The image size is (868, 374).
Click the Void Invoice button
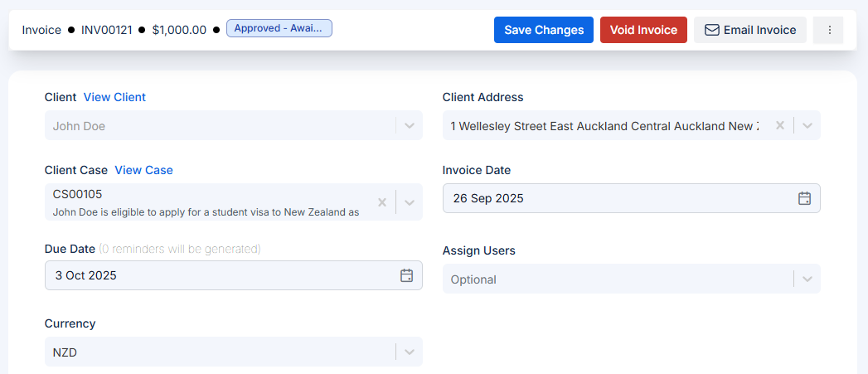point(643,30)
